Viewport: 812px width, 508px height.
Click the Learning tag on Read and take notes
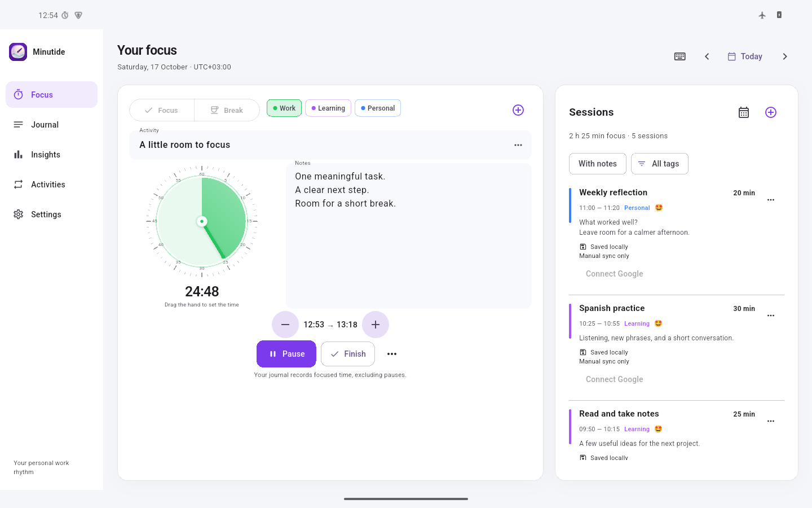[x=637, y=429]
